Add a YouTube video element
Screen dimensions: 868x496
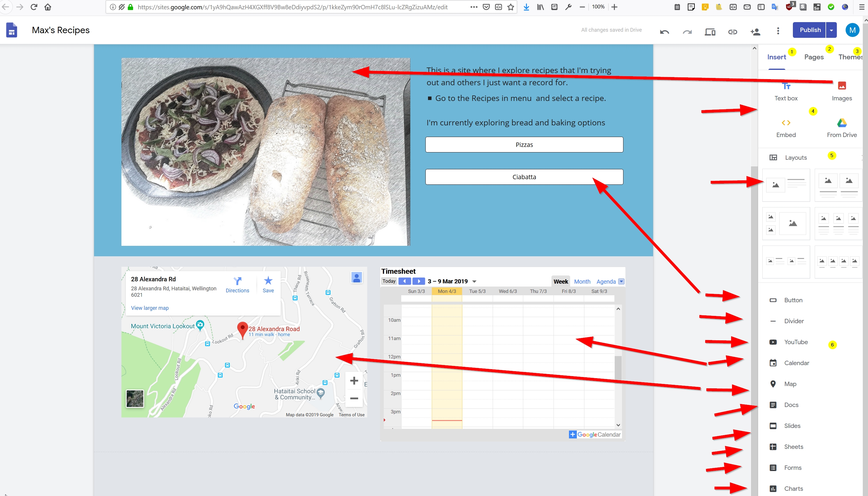pyautogui.click(x=795, y=342)
